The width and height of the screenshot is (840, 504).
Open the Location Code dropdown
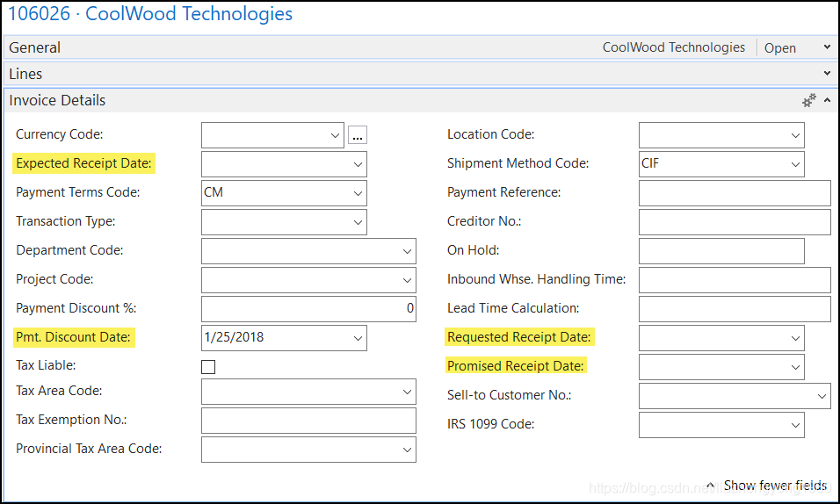pos(795,135)
